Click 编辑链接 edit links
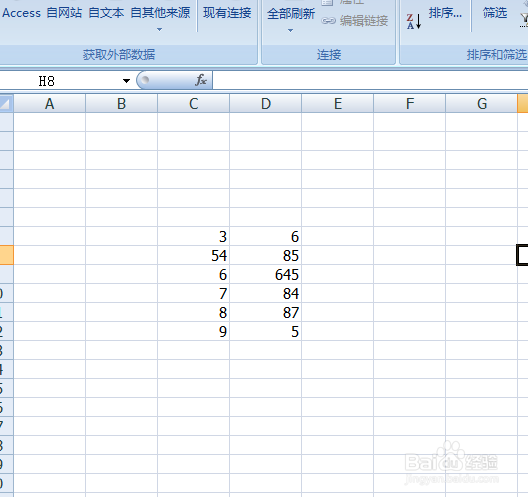 pyautogui.click(x=355, y=21)
